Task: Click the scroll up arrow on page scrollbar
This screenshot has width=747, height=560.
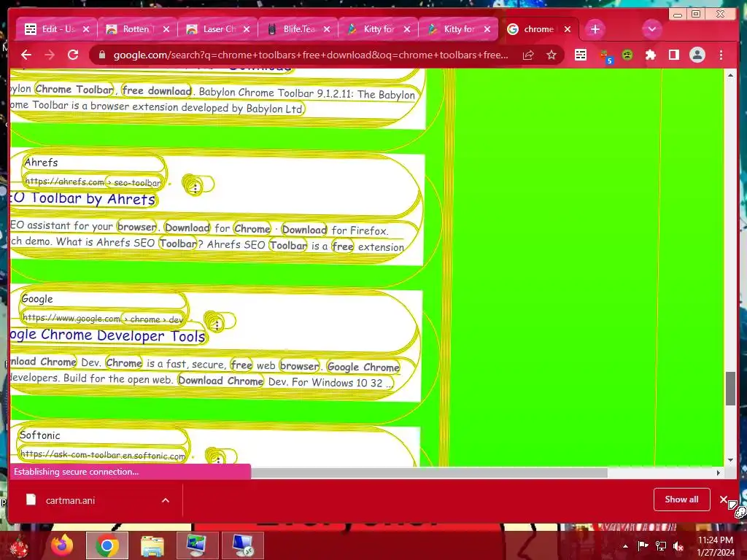Action: pyautogui.click(x=731, y=75)
